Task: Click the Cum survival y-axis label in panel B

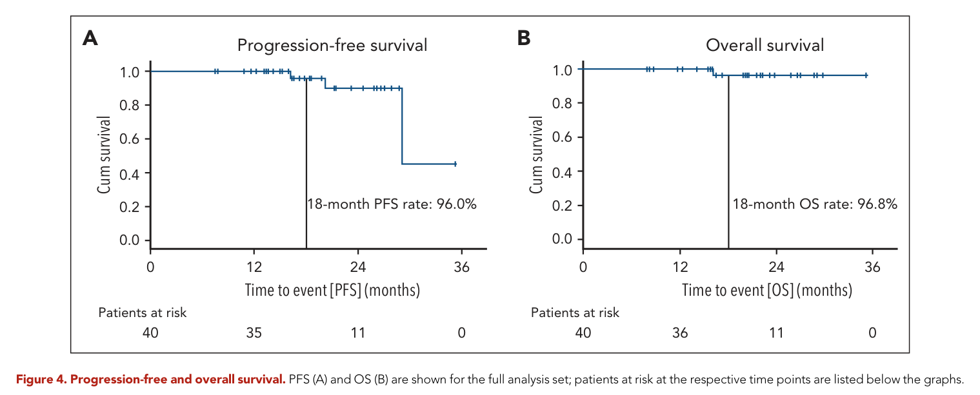Action: pyautogui.click(x=537, y=155)
